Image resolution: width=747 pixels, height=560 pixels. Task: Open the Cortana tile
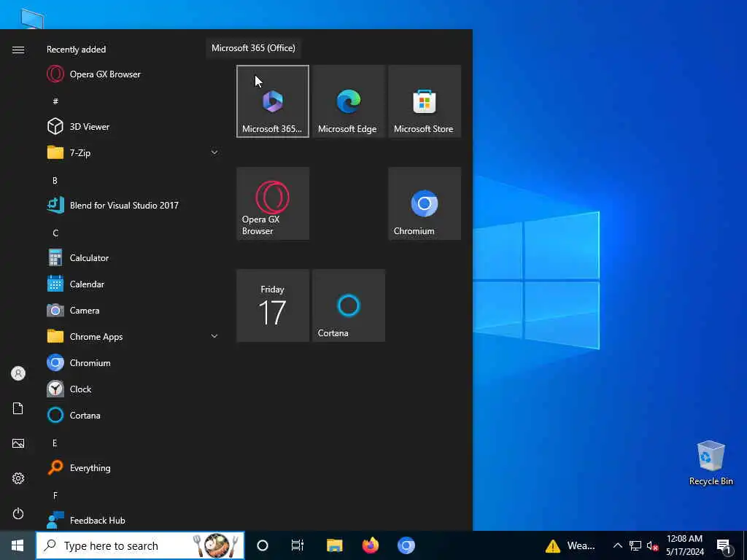pyautogui.click(x=348, y=306)
